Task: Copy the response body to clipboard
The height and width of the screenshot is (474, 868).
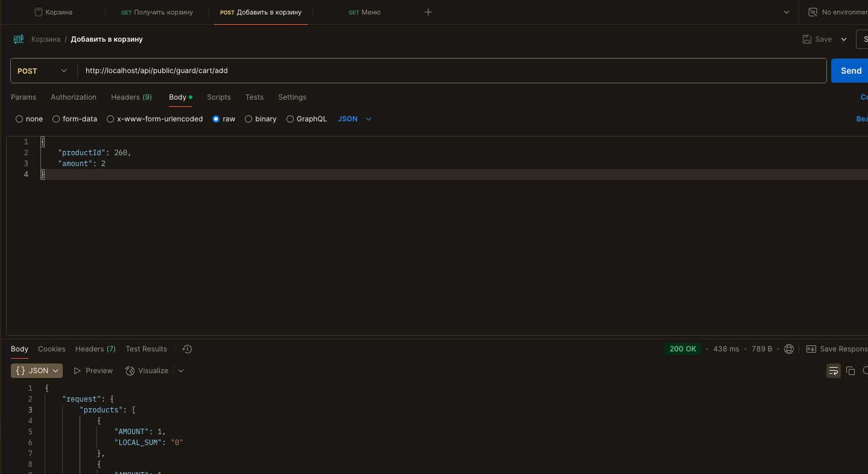Action: [x=851, y=371]
